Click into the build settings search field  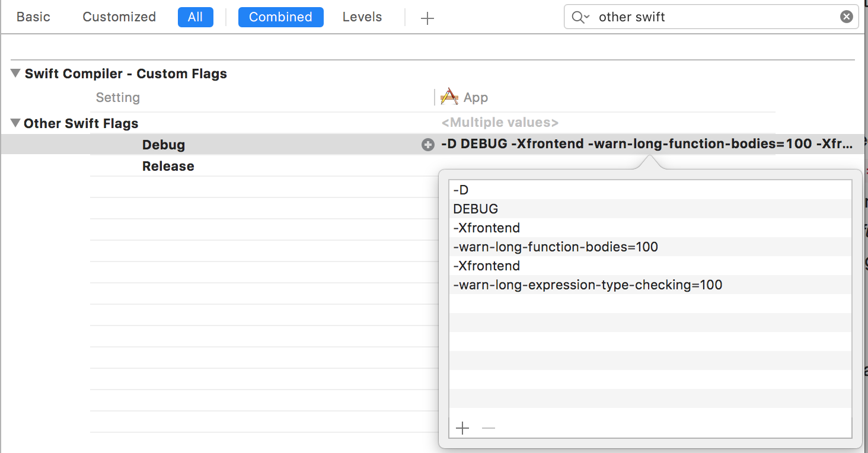click(711, 17)
